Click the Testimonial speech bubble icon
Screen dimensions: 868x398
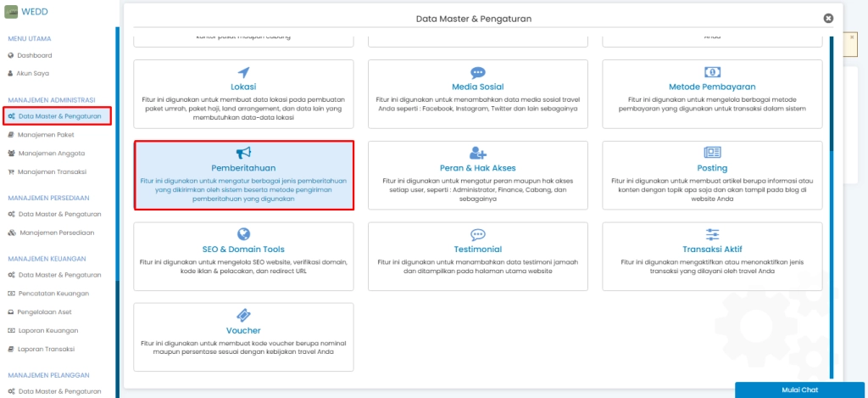pos(478,234)
